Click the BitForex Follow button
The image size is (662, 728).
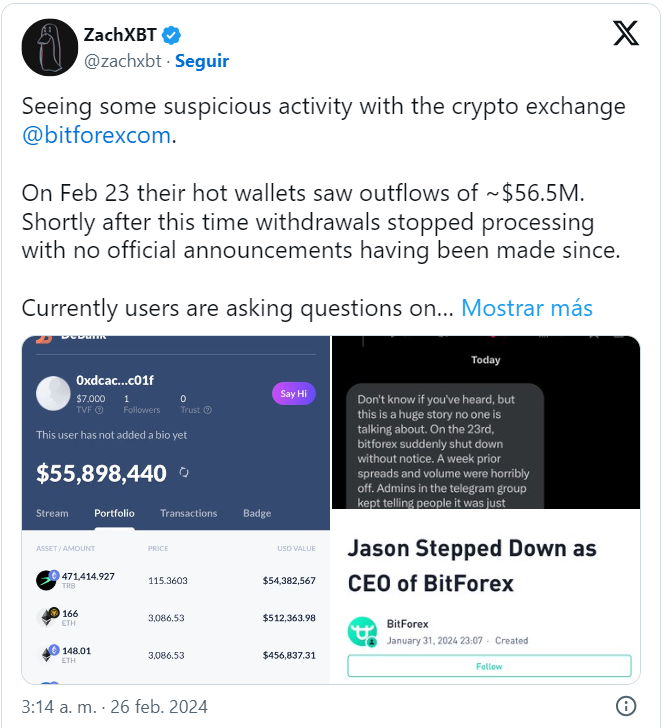tap(489, 666)
